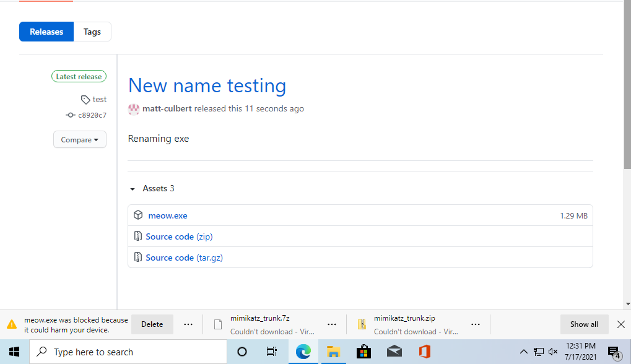Open options menu for mimikatz_trunk.7z download

click(331, 324)
